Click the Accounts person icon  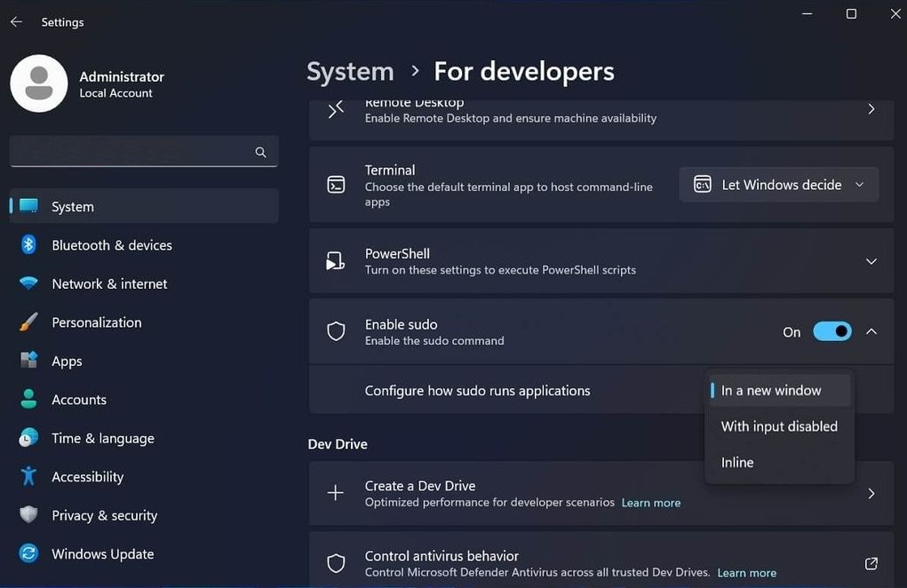coord(28,399)
